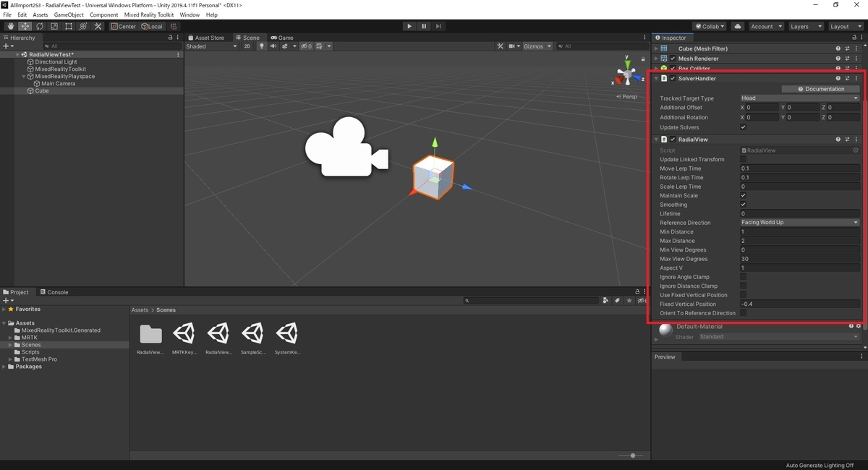Toggle grid snapping icon in toolbar
This screenshot has height=470, width=868.
(174, 26)
